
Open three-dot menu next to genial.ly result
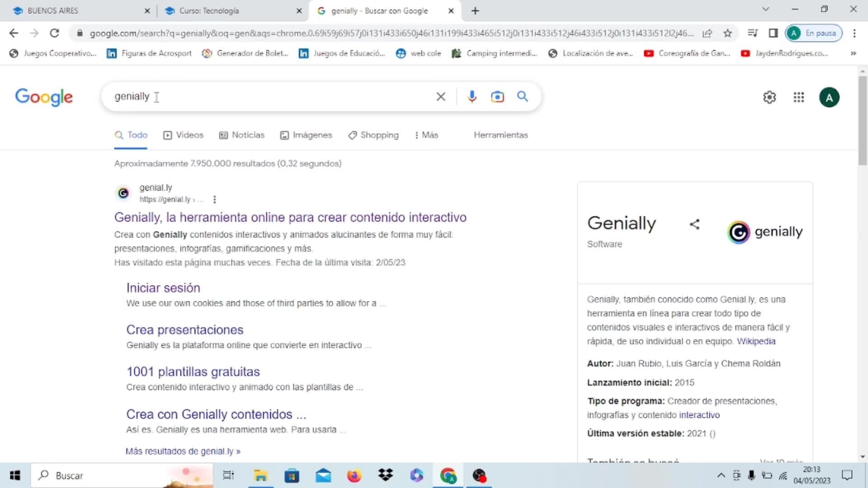(215, 199)
